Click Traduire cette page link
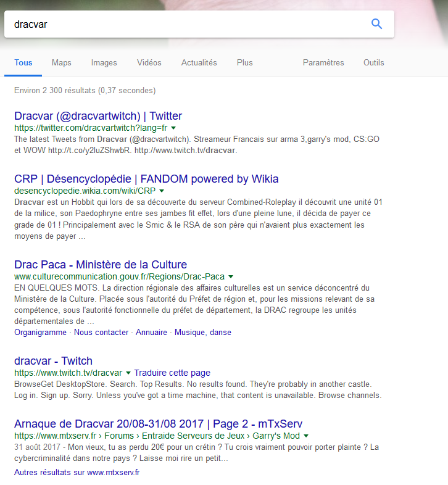448x485 pixels. [x=172, y=373]
